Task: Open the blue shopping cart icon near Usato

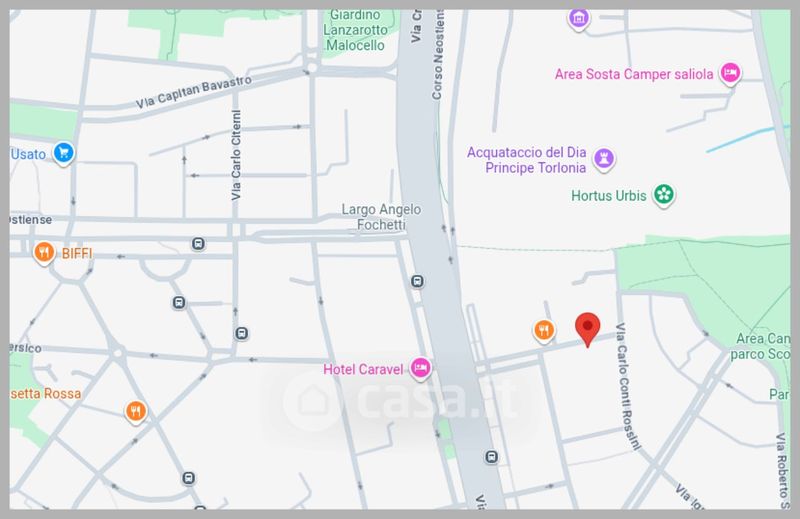Action: [64, 152]
